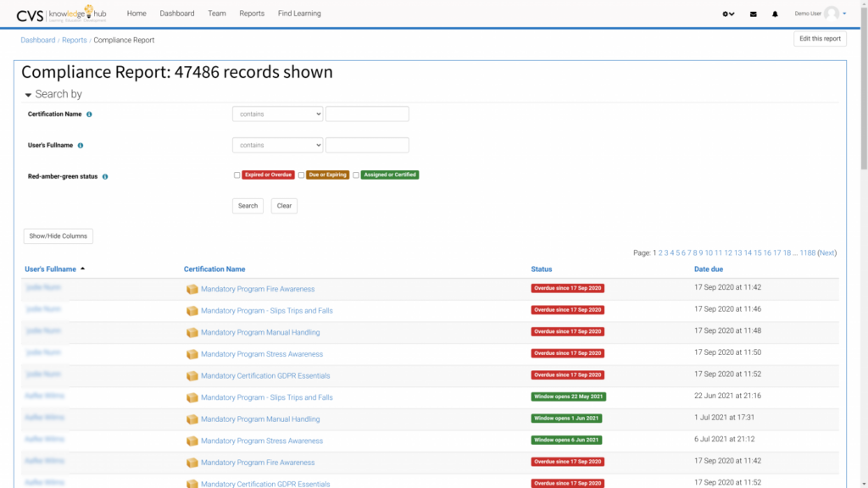Open the notifications bell icon
The height and width of the screenshot is (488, 868).
(775, 14)
